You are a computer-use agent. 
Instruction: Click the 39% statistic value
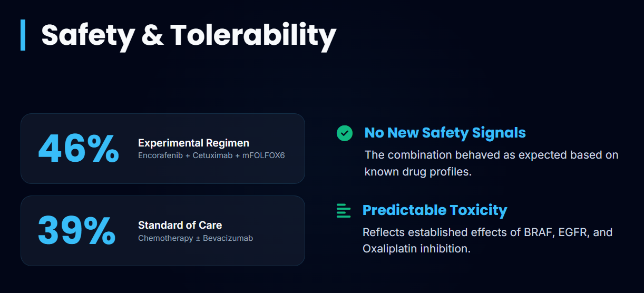click(x=77, y=231)
